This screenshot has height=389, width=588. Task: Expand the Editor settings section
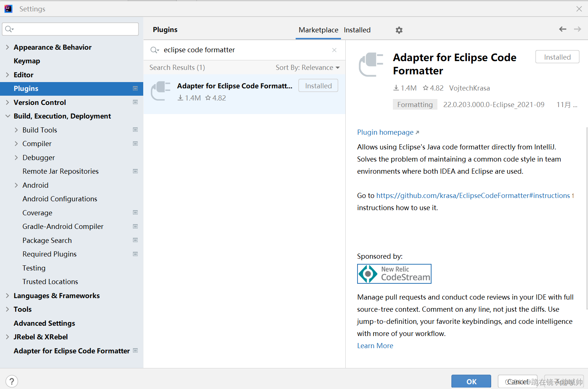click(7, 75)
